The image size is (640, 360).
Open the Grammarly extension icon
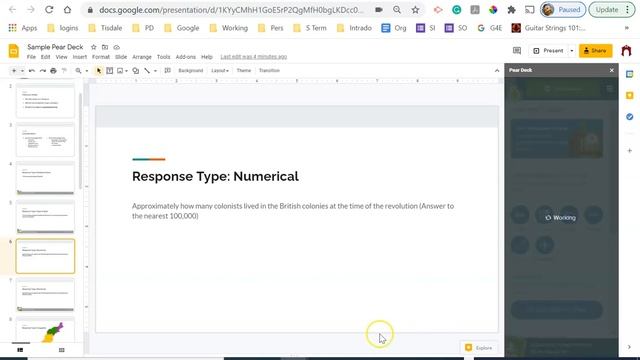[x=456, y=10]
